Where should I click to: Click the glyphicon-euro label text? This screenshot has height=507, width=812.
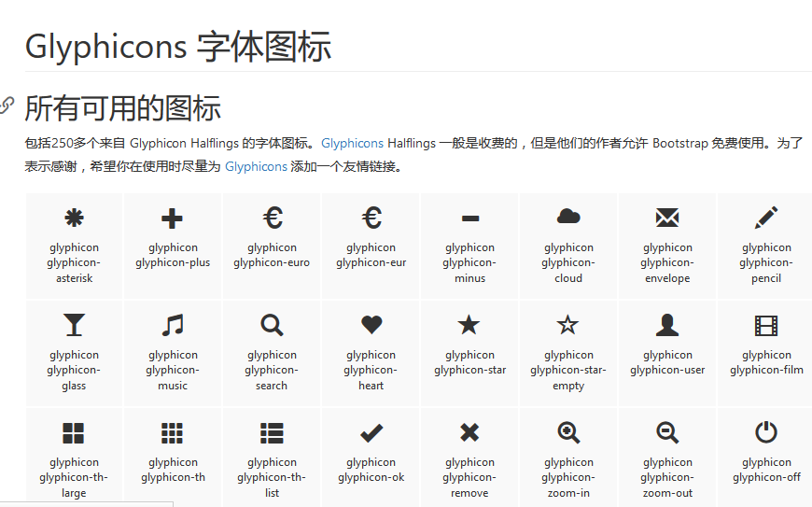click(272, 255)
